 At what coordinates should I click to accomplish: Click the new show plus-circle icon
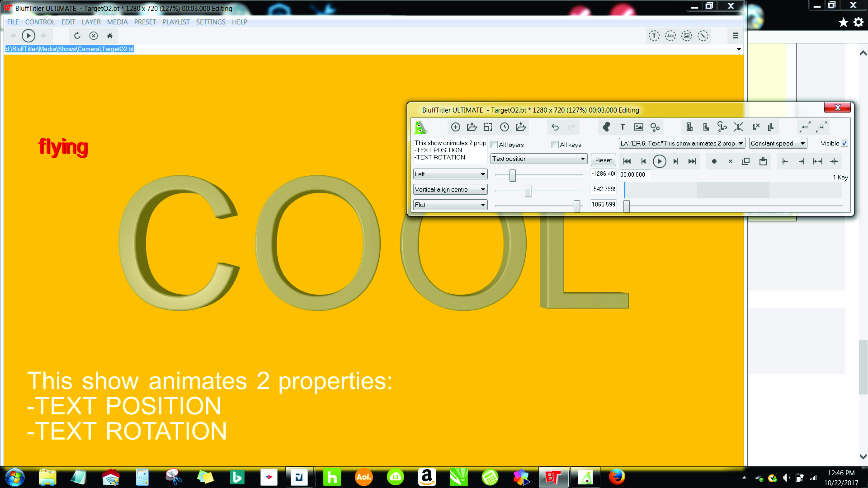pyautogui.click(x=456, y=127)
